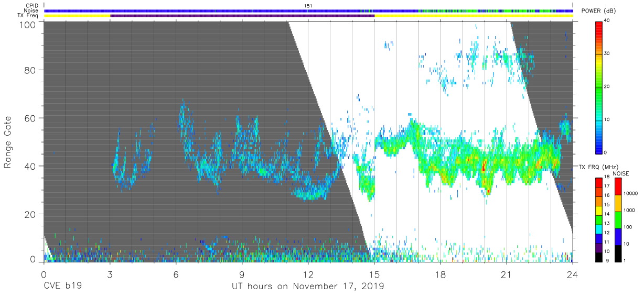Screen dimensions: 644x297
Task: Click the 60 tick on the Range Gate axis
Action: (x=29, y=118)
